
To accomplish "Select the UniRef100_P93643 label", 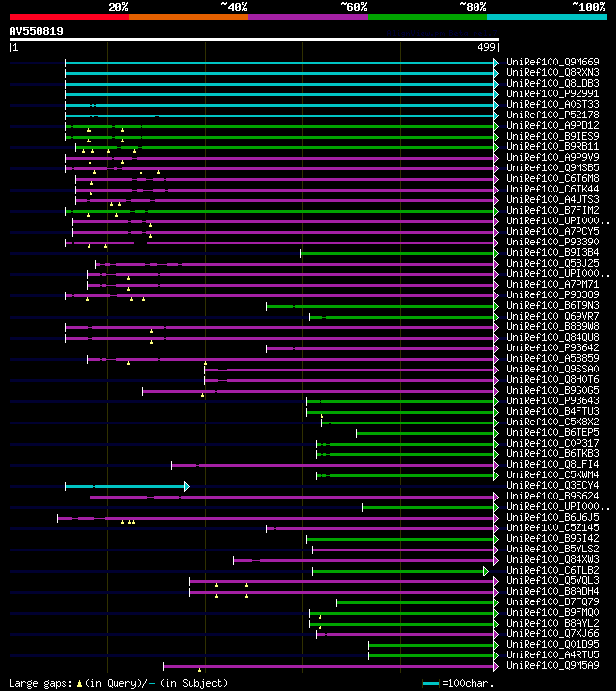I will pyautogui.click(x=552, y=400).
